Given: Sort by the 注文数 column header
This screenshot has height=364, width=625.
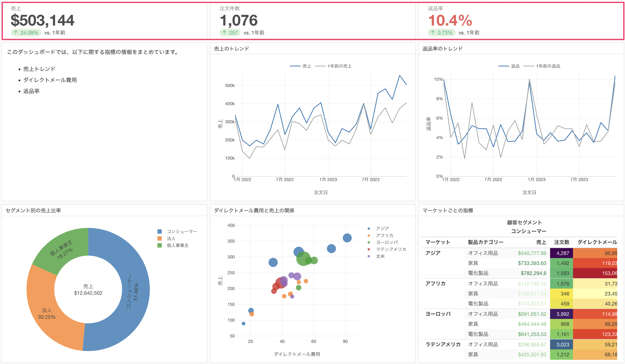Looking at the screenshot, I should (x=561, y=242).
